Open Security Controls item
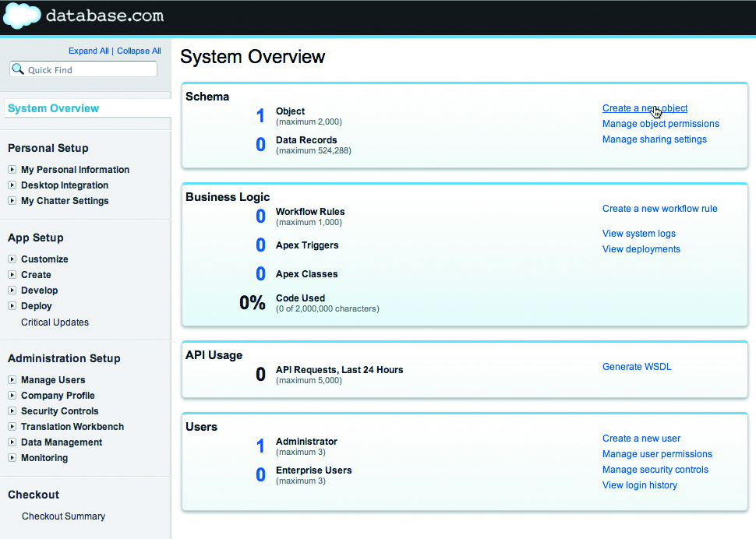 60,411
